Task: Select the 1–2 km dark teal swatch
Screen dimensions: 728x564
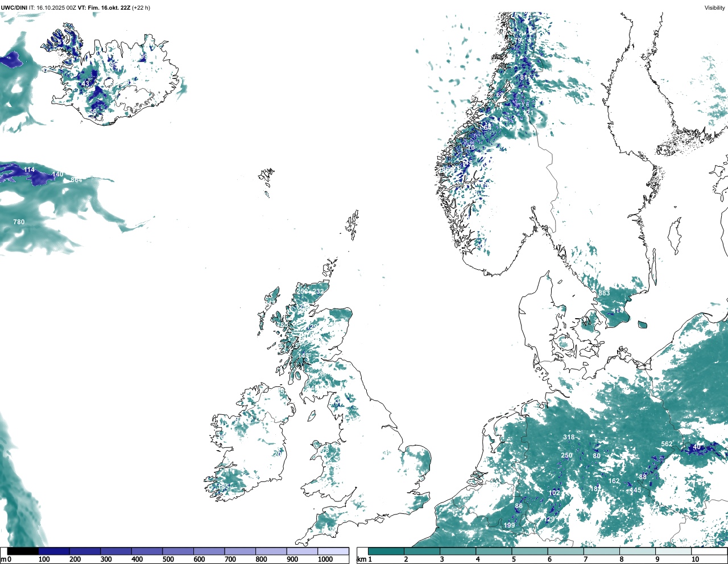Action: click(386, 551)
